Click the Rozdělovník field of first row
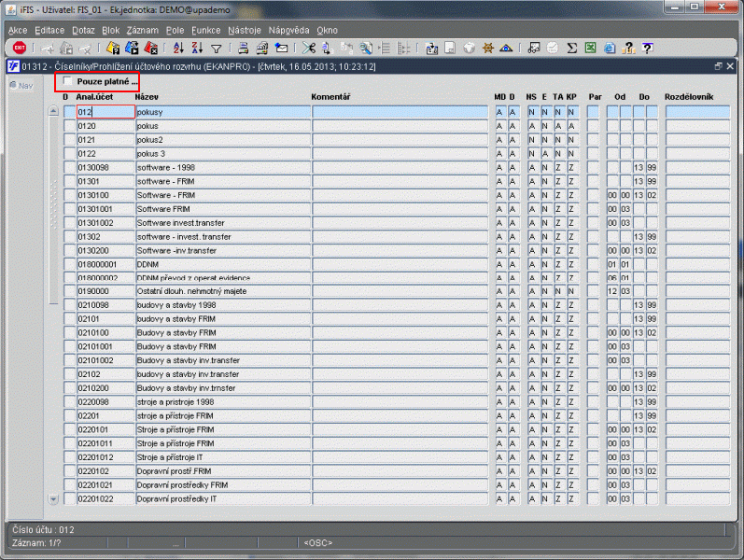 [697, 112]
